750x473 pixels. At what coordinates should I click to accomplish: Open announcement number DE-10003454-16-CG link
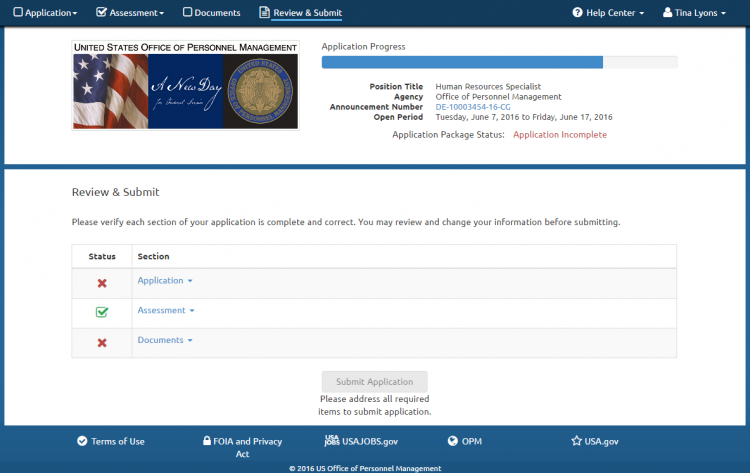coord(473,107)
